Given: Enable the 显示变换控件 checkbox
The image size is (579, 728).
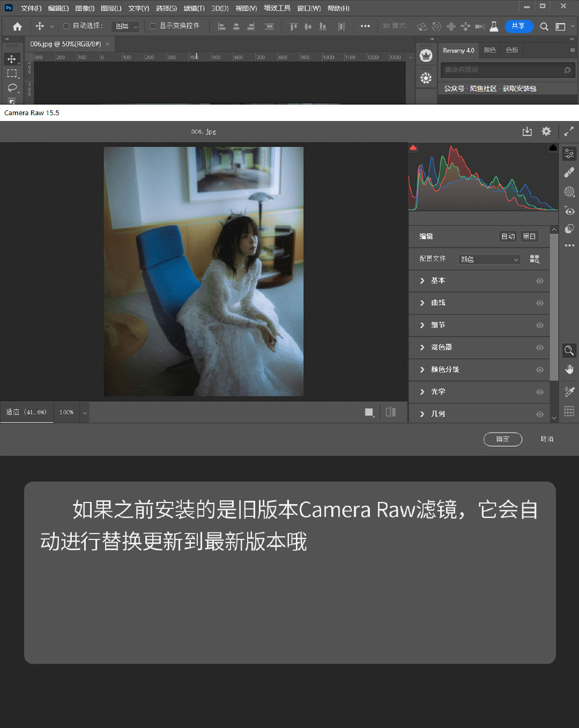Looking at the screenshot, I should (153, 26).
